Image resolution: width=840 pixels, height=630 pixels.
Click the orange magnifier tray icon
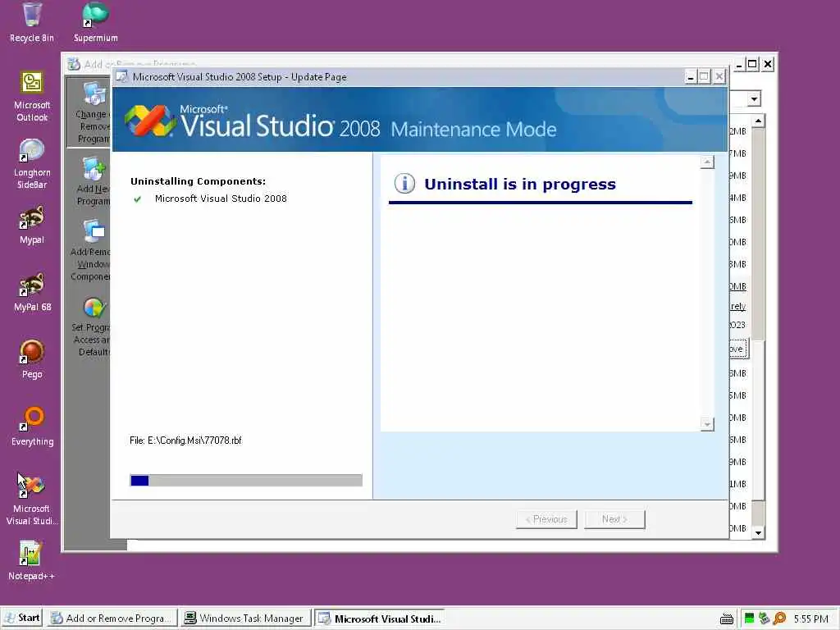point(780,619)
